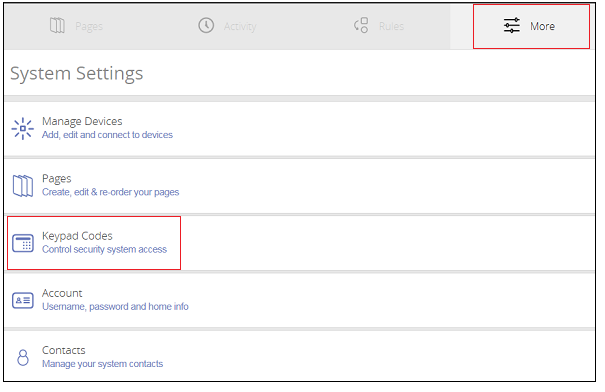Click the More sliders icon
Viewport: 605px width, 392px height.
click(x=512, y=25)
